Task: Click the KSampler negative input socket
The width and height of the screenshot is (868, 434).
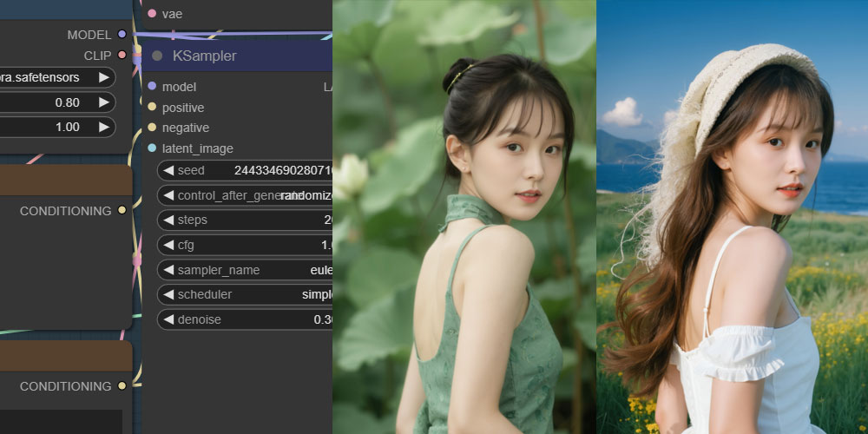Action: [x=152, y=128]
